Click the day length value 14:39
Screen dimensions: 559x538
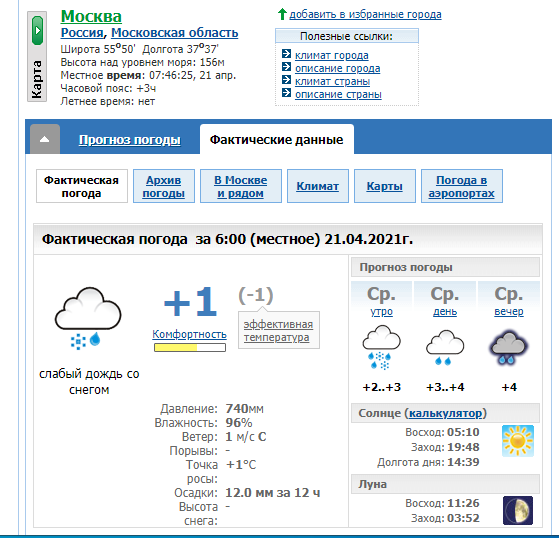pos(463,462)
